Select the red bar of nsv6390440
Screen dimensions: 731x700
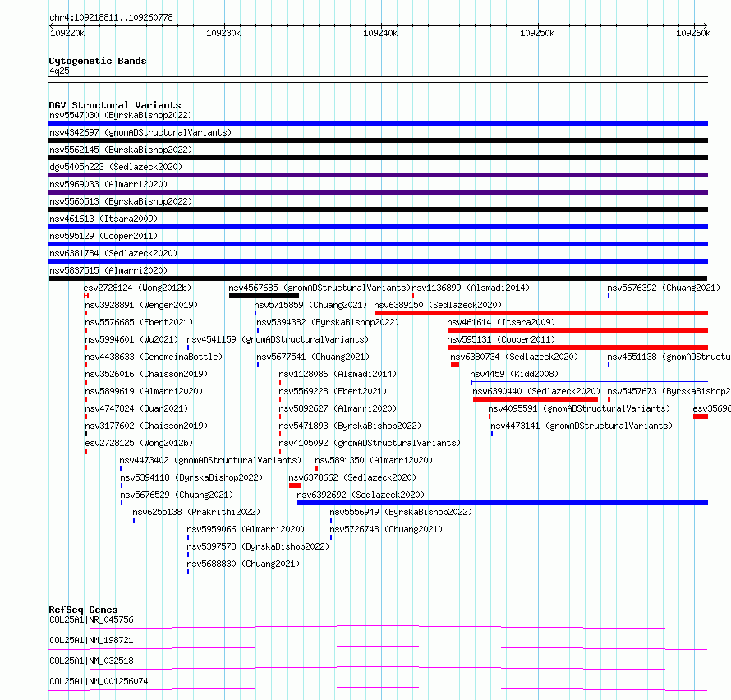[x=536, y=399]
